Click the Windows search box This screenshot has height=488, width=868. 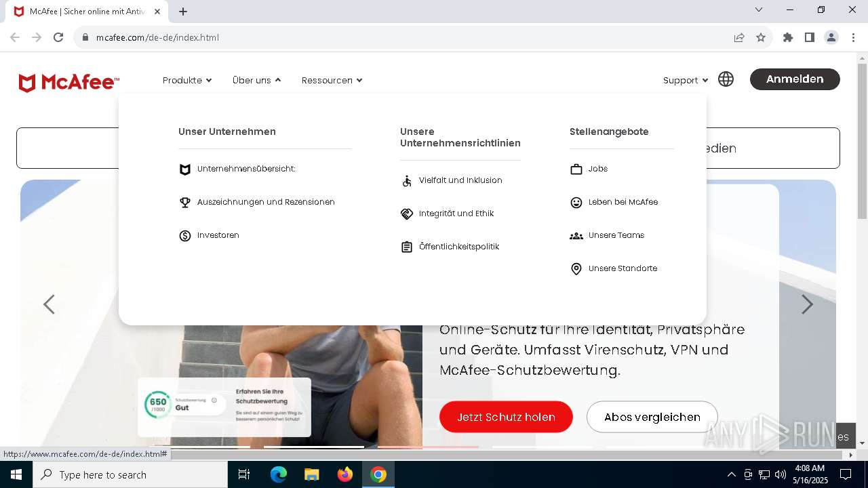pyautogui.click(x=130, y=474)
